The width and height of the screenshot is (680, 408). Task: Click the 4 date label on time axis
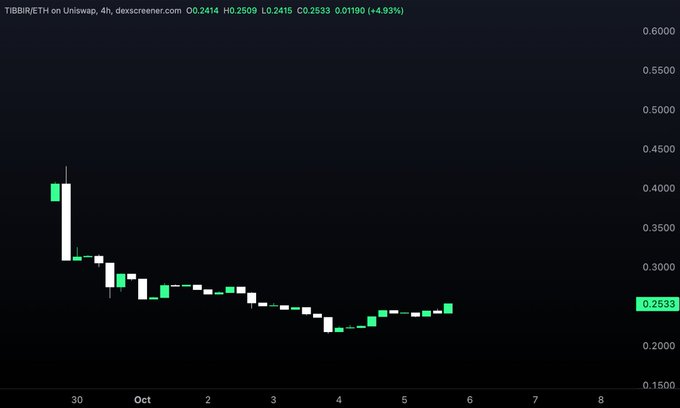339,400
